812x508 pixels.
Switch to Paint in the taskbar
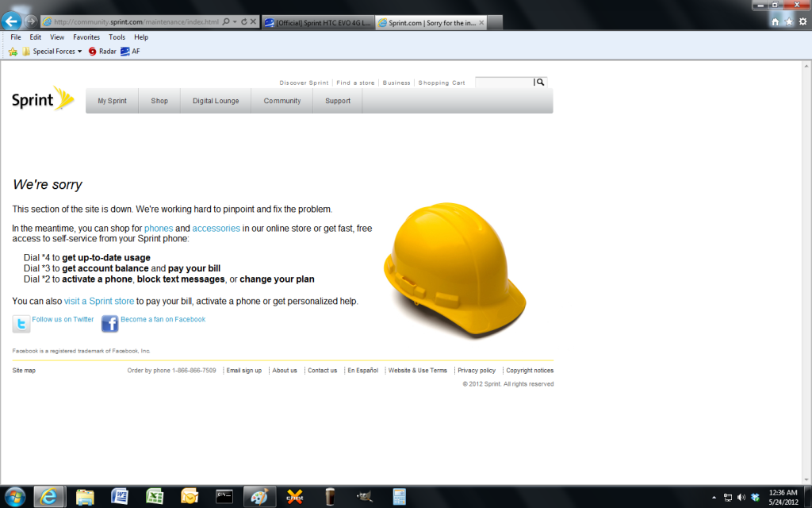click(x=259, y=497)
